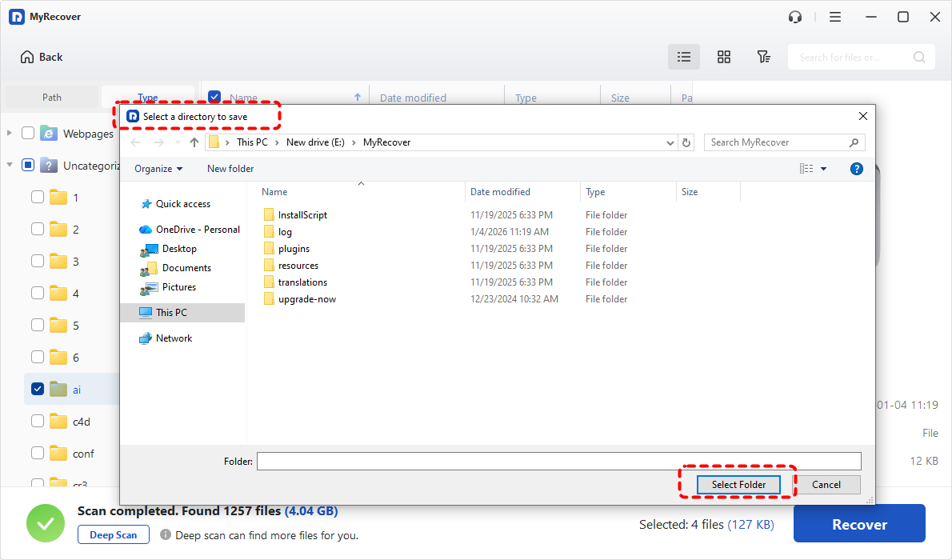Refresh the folder address bar
This screenshot has width=952, height=560.
coord(686,142)
